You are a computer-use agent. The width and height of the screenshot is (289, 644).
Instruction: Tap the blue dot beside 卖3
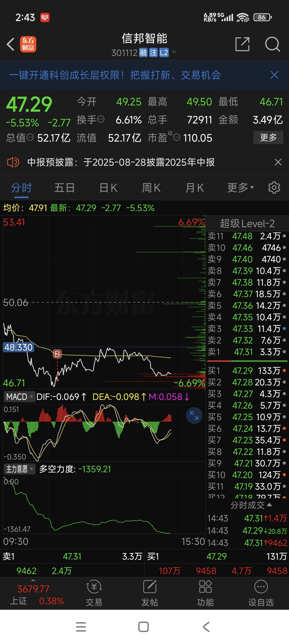284,329
